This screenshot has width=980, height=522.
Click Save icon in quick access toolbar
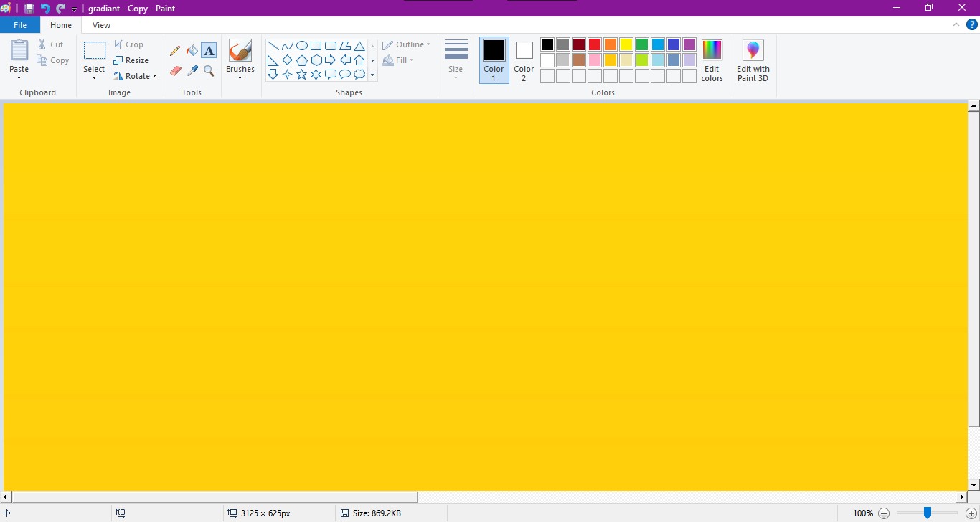click(x=29, y=9)
